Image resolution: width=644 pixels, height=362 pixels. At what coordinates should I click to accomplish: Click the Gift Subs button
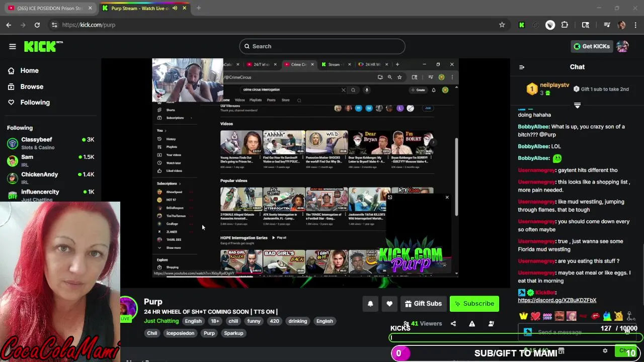pyautogui.click(x=424, y=304)
